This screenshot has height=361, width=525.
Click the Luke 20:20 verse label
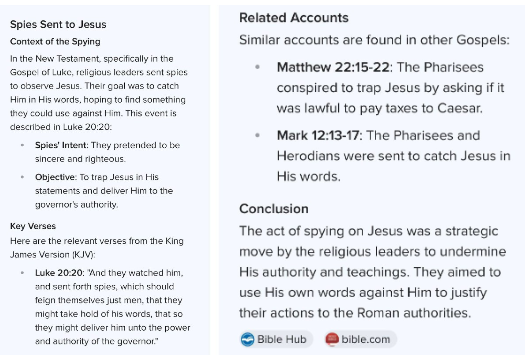coord(59,273)
